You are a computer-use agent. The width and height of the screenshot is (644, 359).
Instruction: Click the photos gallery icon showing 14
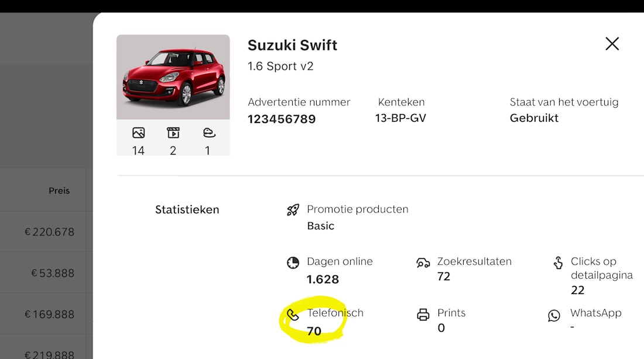pyautogui.click(x=138, y=133)
